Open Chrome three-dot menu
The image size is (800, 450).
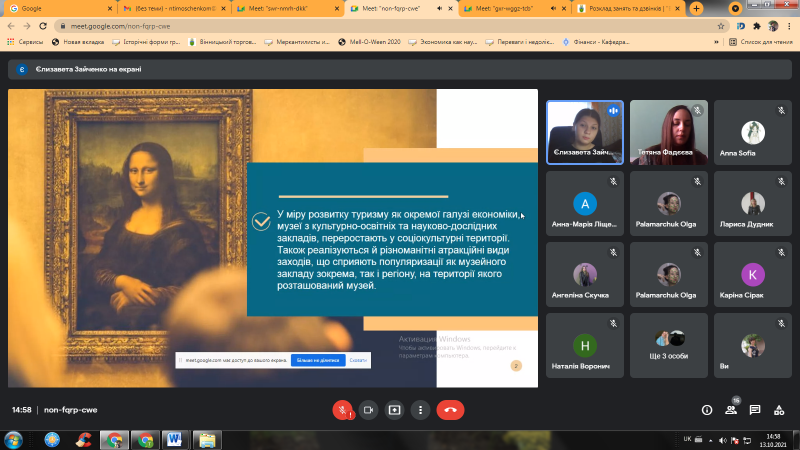(x=789, y=26)
